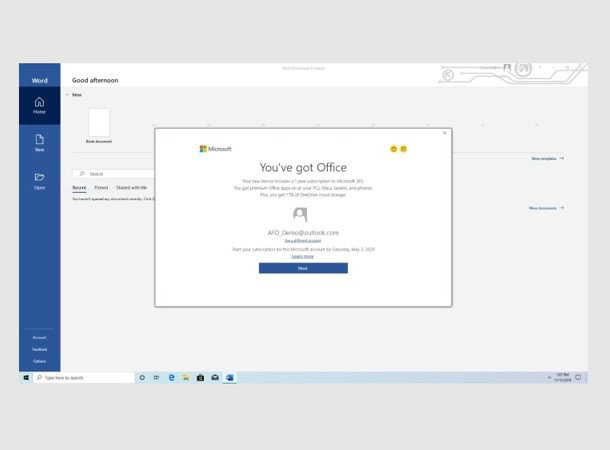Select New in the Word sidebar
This screenshot has width=610, height=450.
click(x=39, y=143)
